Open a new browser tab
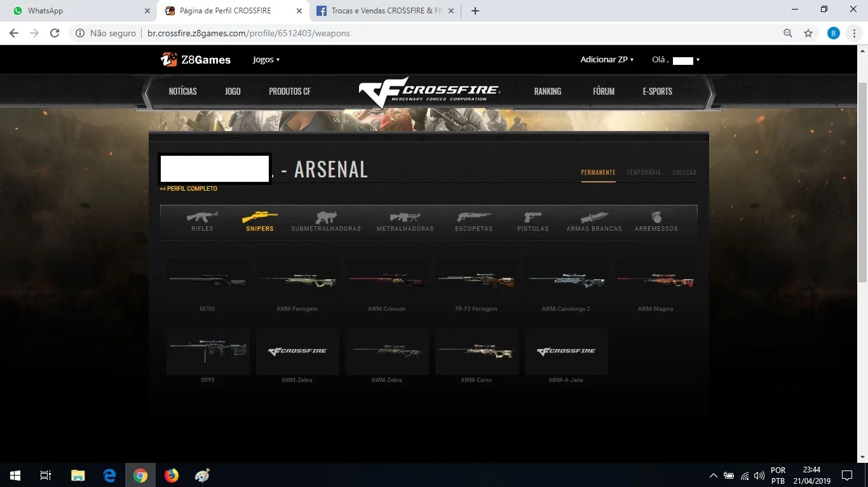 (475, 11)
